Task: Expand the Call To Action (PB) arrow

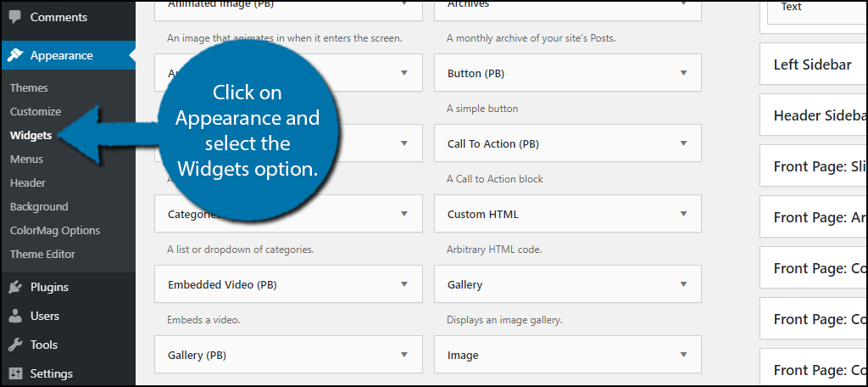Action: click(x=684, y=143)
